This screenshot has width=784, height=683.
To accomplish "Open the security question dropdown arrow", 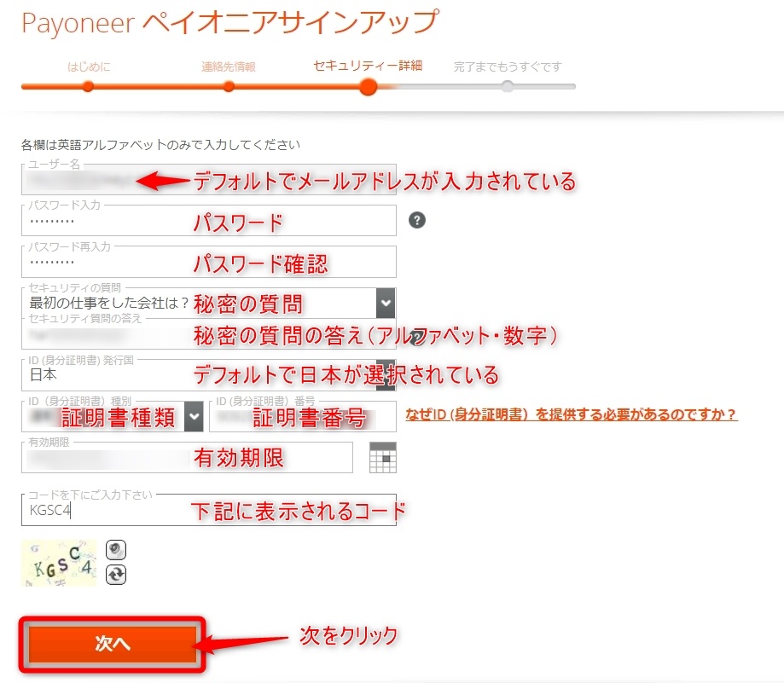I will (386, 303).
